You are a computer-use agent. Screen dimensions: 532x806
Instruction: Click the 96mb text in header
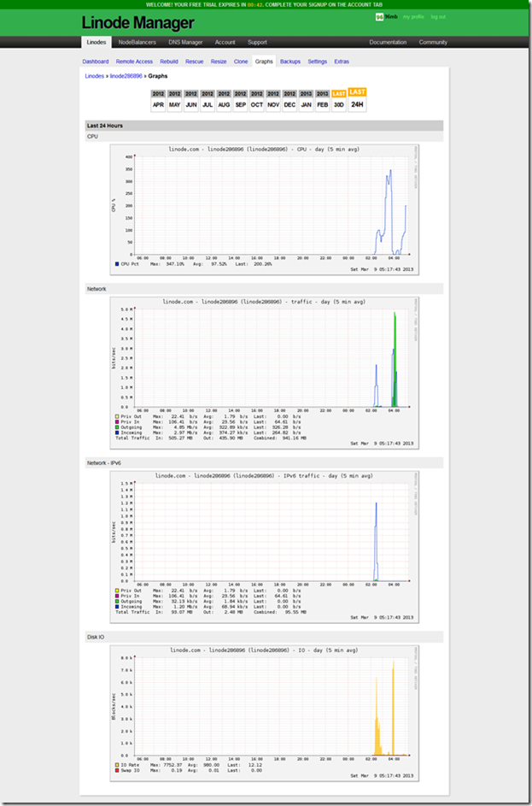(391, 17)
